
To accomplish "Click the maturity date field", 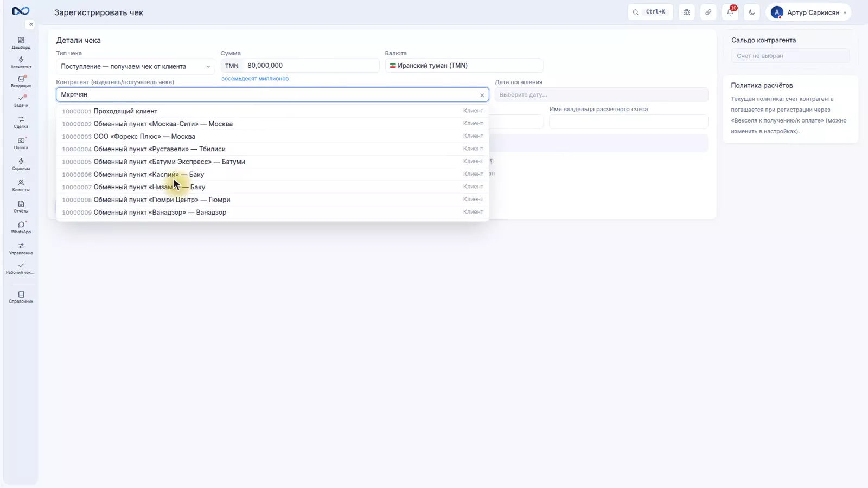I will [x=601, y=94].
